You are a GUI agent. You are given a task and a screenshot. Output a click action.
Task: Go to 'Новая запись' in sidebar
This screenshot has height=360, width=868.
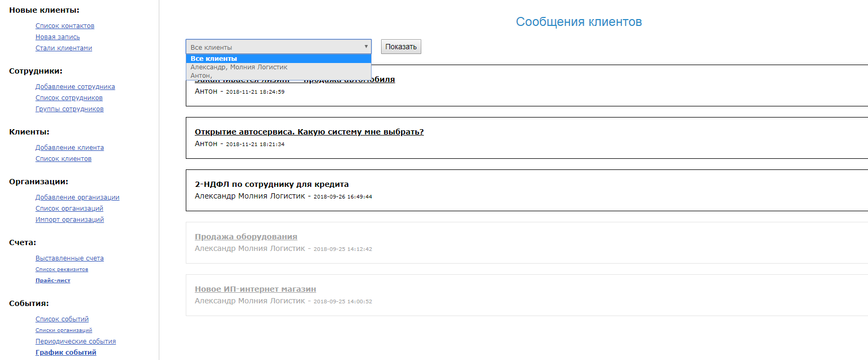(x=58, y=37)
